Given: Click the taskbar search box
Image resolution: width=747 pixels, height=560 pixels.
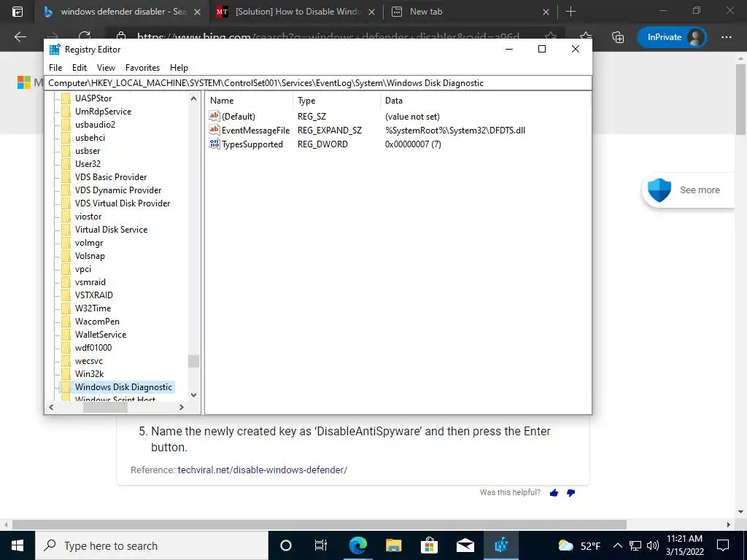Looking at the screenshot, I should (x=152, y=545).
